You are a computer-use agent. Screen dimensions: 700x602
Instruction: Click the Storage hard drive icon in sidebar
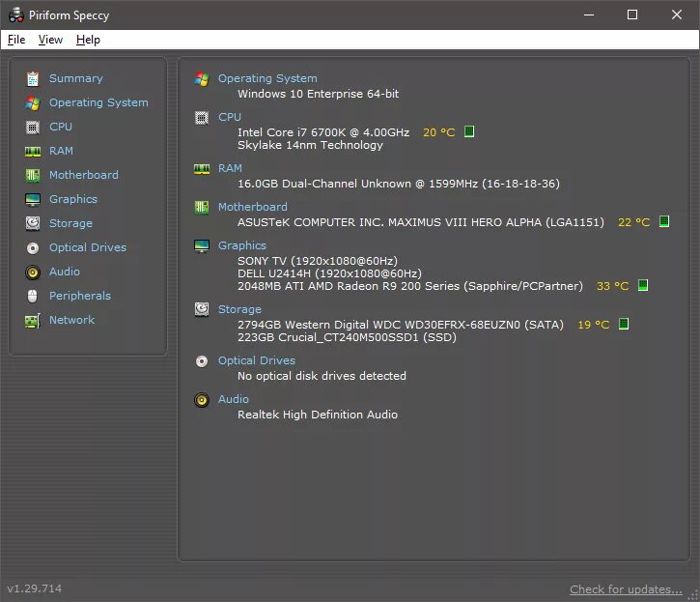click(33, 223)
